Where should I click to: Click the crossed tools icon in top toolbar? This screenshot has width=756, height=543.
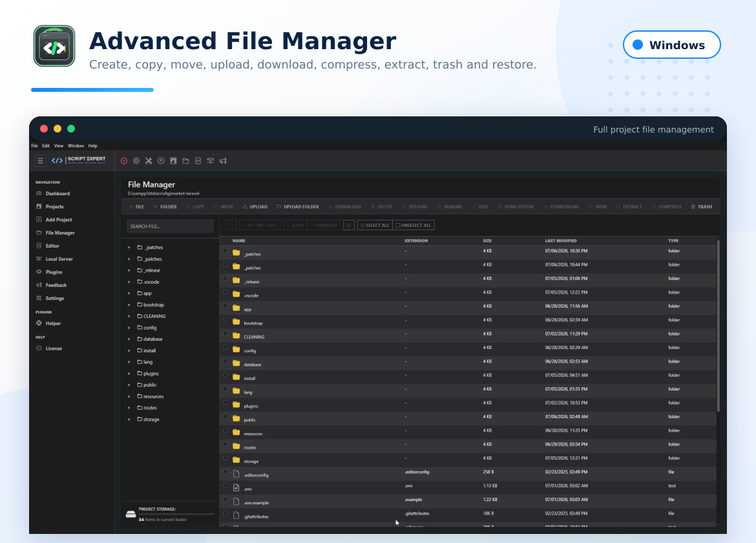click(149, 160)
